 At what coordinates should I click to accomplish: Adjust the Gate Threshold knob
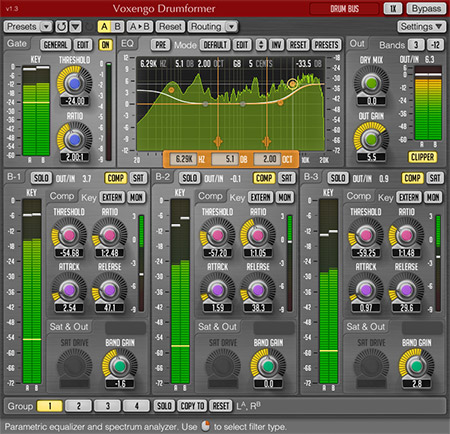click(x=74, y=83)
